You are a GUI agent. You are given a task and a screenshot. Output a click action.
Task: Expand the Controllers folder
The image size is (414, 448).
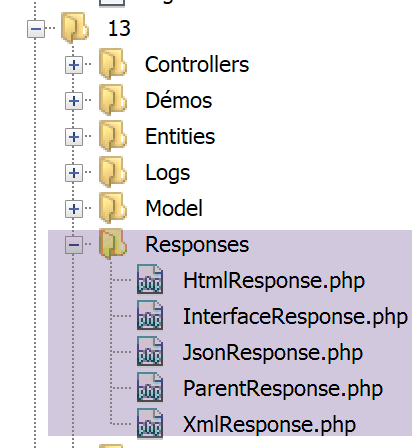[74, 65]
